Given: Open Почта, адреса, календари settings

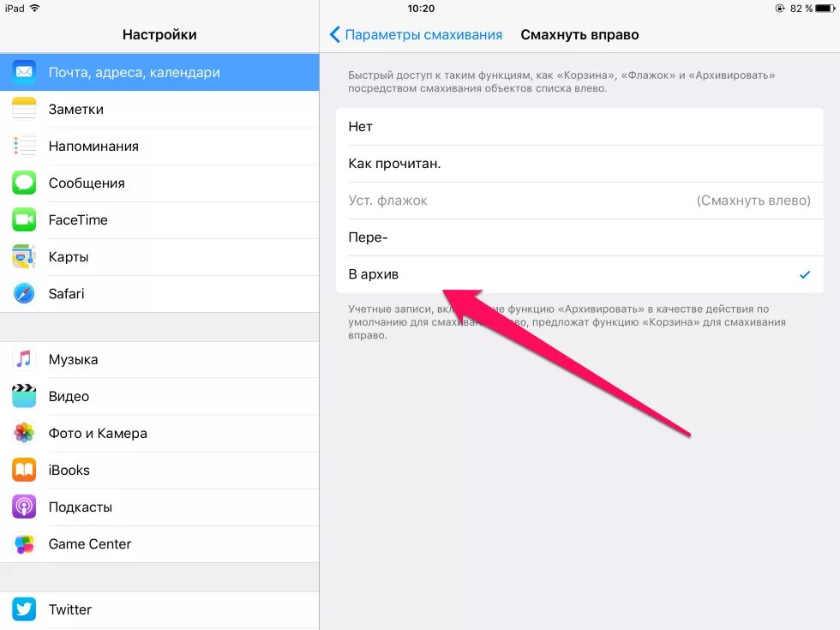Looking at the screenshot, I should 159,72.
